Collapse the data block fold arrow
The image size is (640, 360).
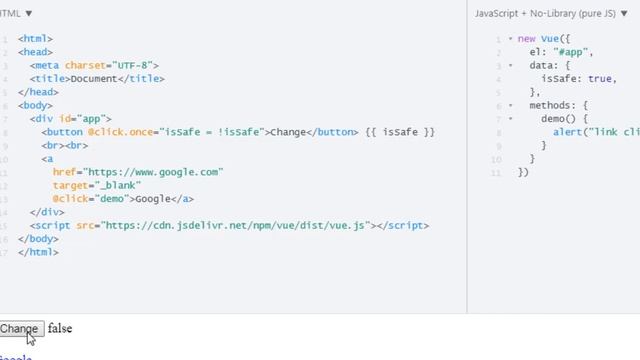point(510,65)
